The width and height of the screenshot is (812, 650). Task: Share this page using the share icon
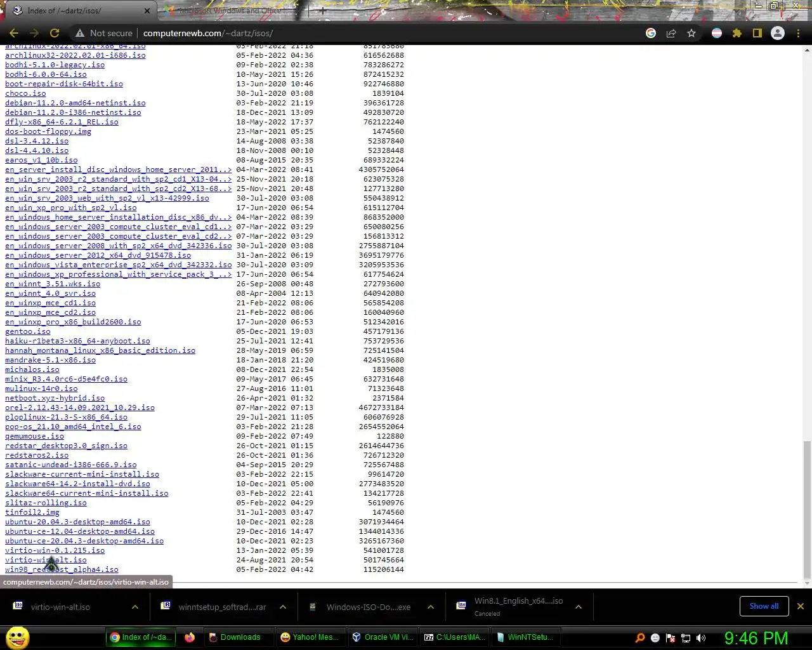(x=671, y=33)
